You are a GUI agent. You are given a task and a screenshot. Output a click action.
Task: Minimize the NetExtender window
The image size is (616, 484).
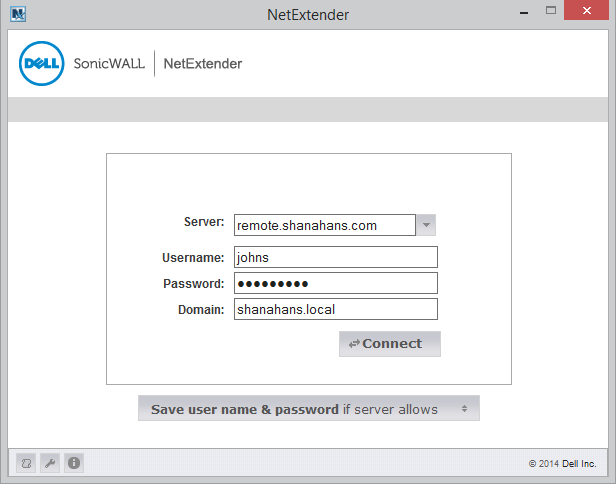524,12
